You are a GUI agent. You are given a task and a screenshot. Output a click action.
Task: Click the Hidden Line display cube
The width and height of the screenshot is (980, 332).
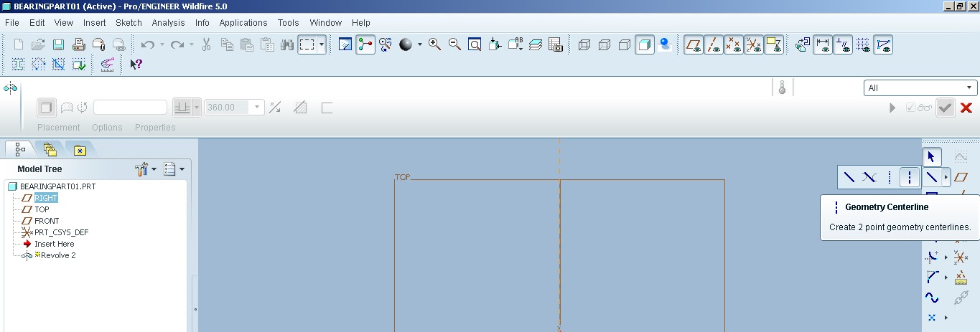pos(605,44)
